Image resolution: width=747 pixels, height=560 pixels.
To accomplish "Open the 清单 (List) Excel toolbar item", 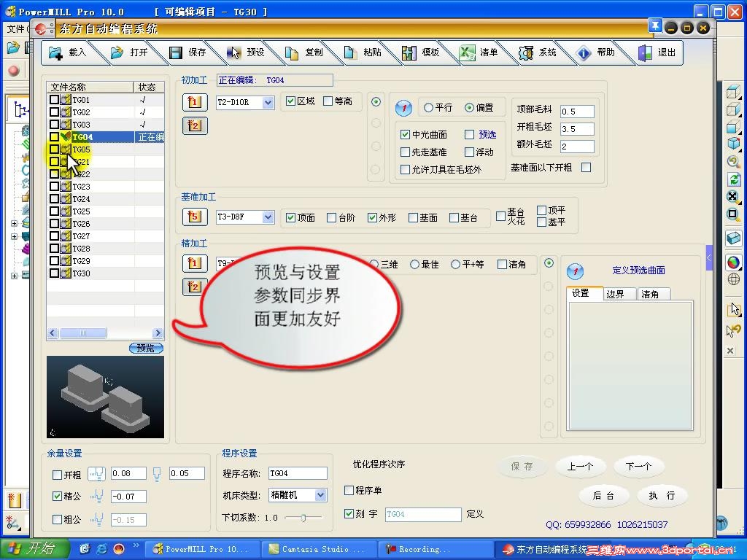I will [x=479, y=52].
